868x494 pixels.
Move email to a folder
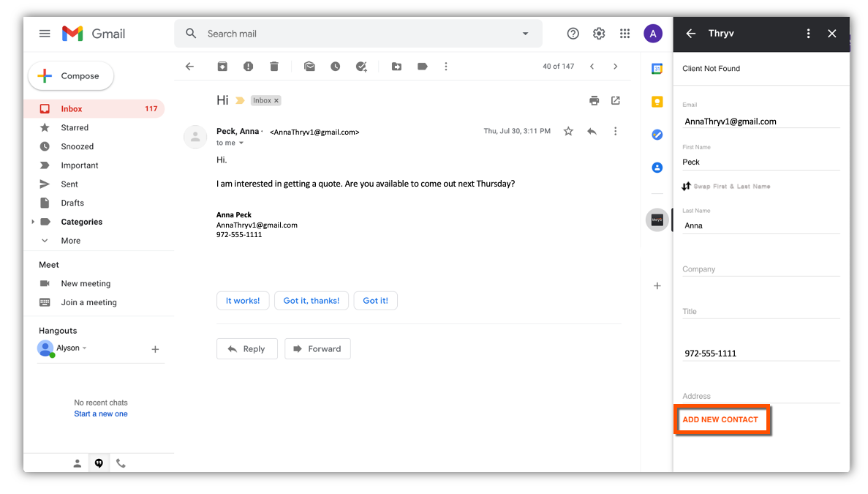[397, 67]
